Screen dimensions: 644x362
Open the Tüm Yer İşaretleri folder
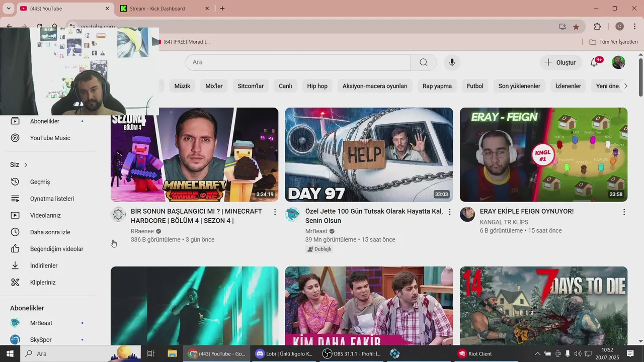613,42
